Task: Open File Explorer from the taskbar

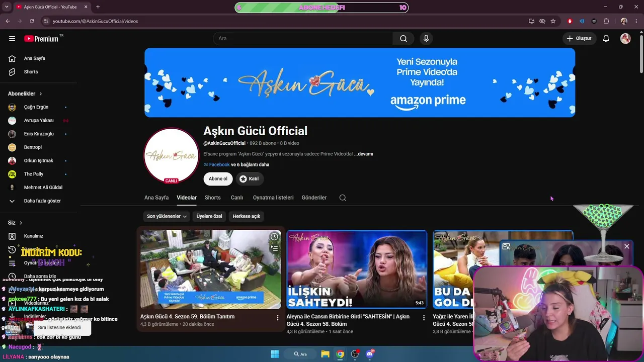Action: [x=326, y=354]
